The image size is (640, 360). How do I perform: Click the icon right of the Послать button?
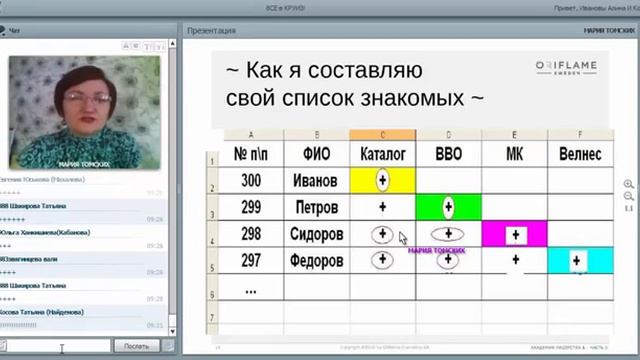(168, 346)
